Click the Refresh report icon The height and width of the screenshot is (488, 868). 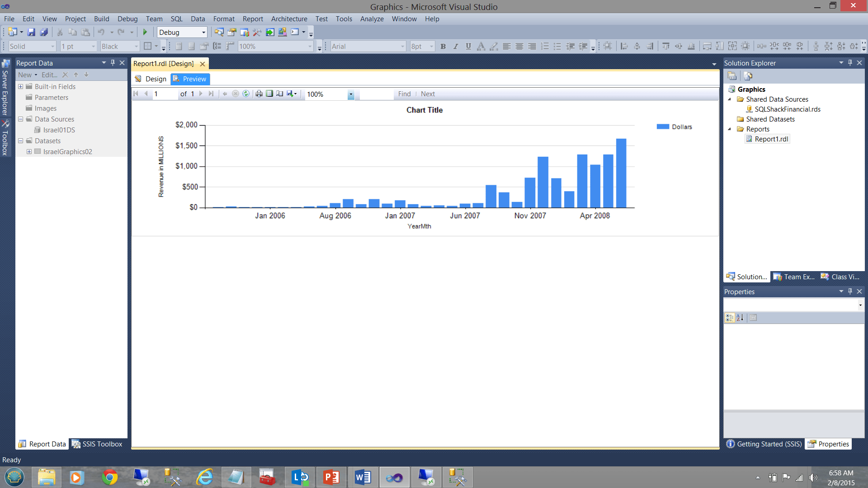[x=246, y=94]
